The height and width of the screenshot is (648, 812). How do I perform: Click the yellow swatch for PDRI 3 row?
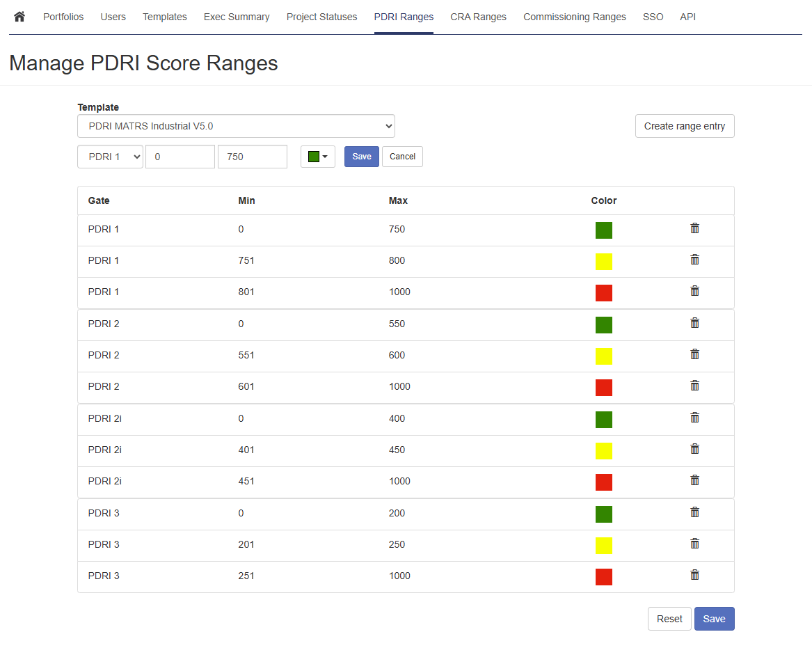point(603,545)
